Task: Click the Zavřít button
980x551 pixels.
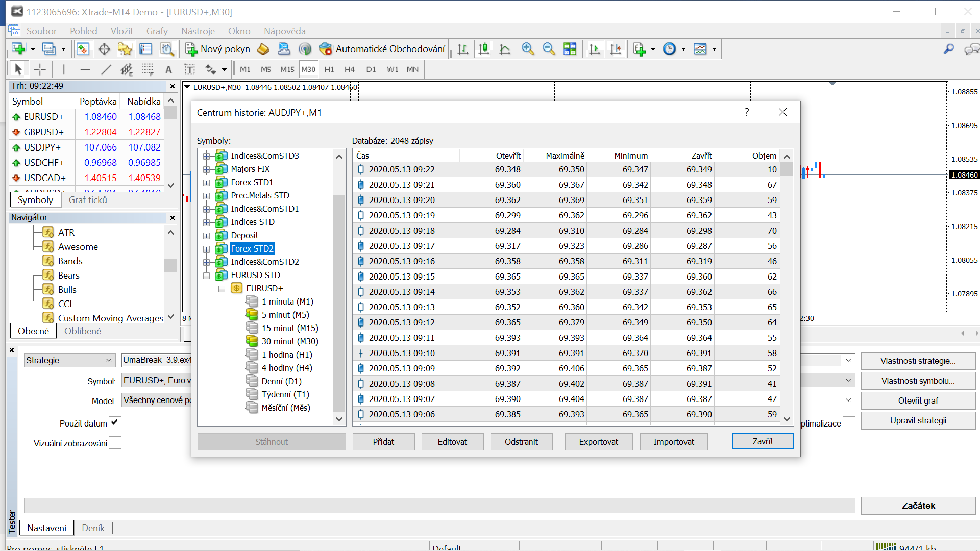Action: pos(763,441)
